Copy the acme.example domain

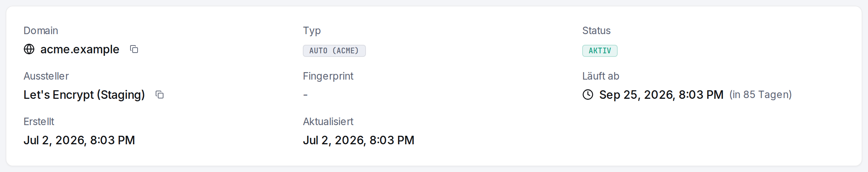click(134, 49)
